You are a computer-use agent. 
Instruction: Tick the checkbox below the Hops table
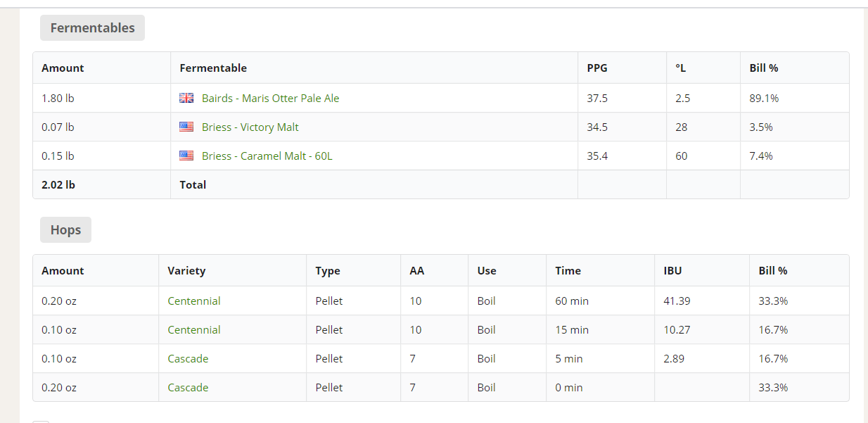[x=41, y=422]
